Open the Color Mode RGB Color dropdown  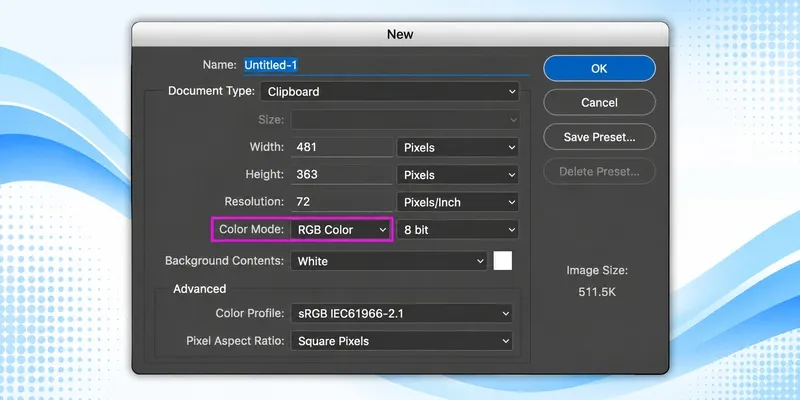(341, 230)
